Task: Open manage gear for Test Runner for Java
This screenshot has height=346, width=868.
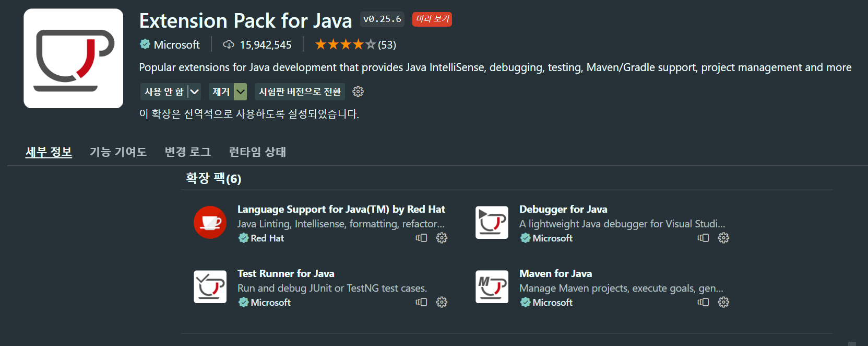Action: tap(442, 302)
